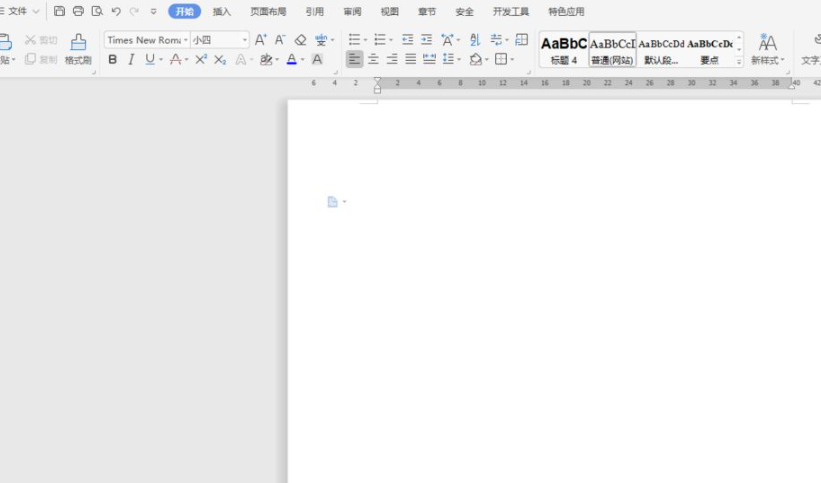The image size is (821, 483).
Task: Click the increase font size icon
Action: tap(260, 40)
